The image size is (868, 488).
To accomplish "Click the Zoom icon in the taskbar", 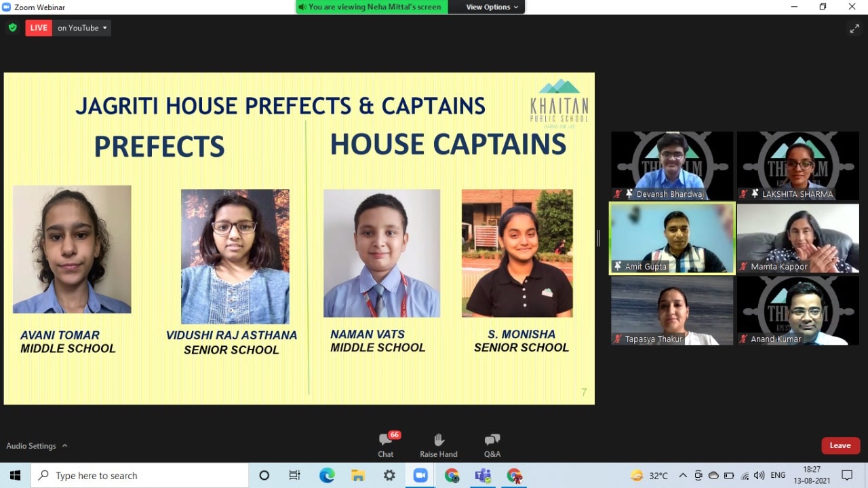I will 420,476.
